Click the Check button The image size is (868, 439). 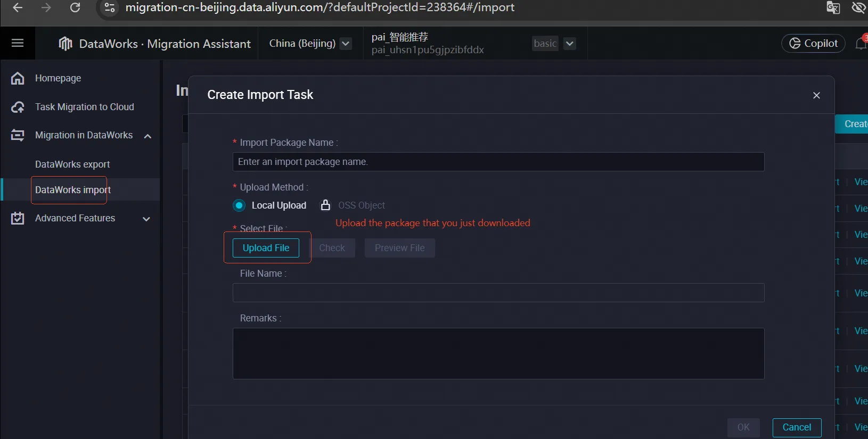332,248
